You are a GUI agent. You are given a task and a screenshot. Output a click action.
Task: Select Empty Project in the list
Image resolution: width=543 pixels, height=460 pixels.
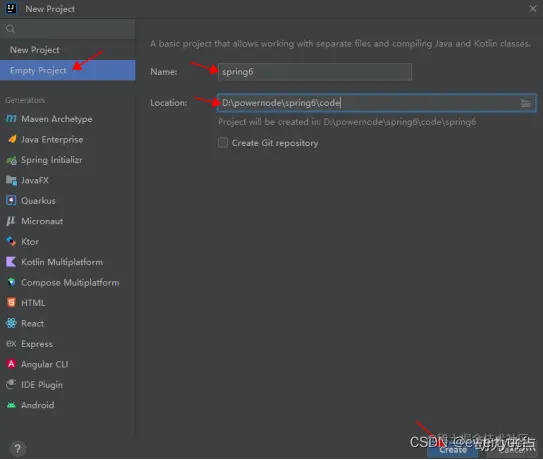[x=68, y=70]
